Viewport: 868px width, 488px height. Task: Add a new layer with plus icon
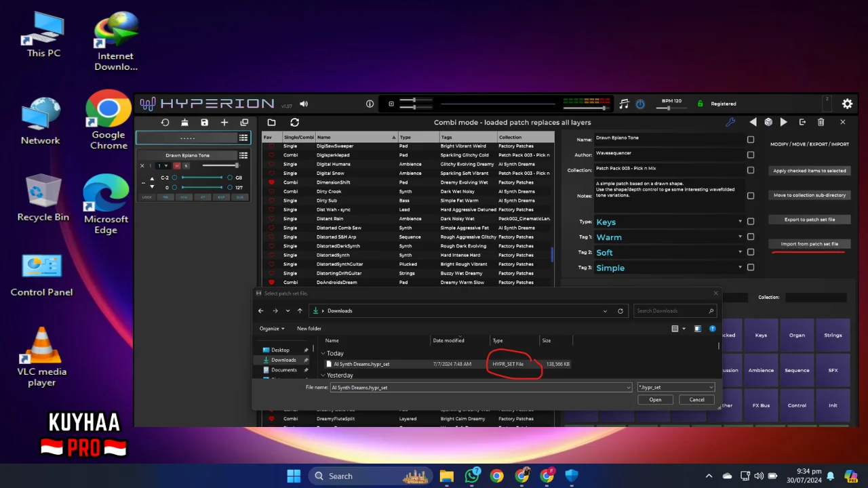click(224, 123)
